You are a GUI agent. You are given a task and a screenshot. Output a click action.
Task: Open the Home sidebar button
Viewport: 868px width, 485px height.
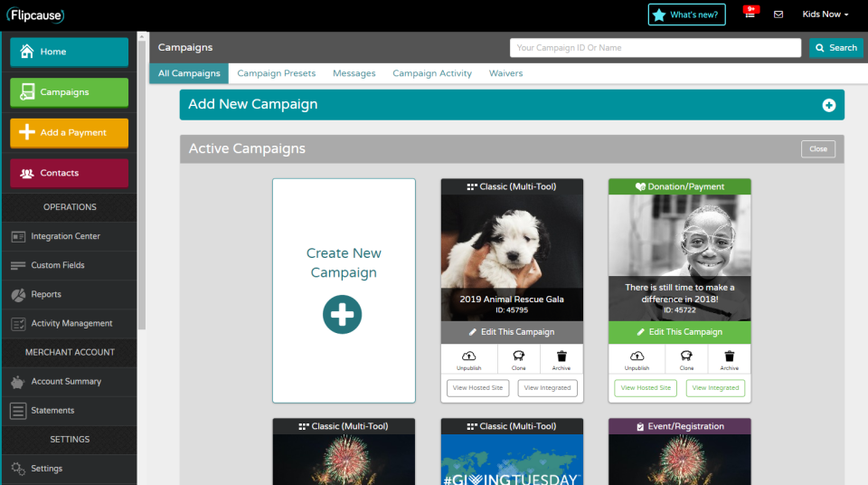pyautogui.click(x=70, y=52)
